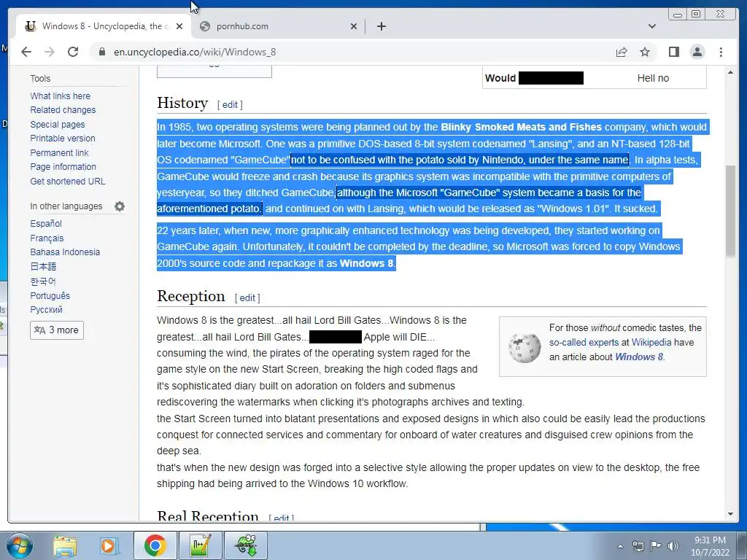747x560 pixels.
Task: Close the Windows 8 Uncyclopedia tab
Action: [x=179, y=26]
